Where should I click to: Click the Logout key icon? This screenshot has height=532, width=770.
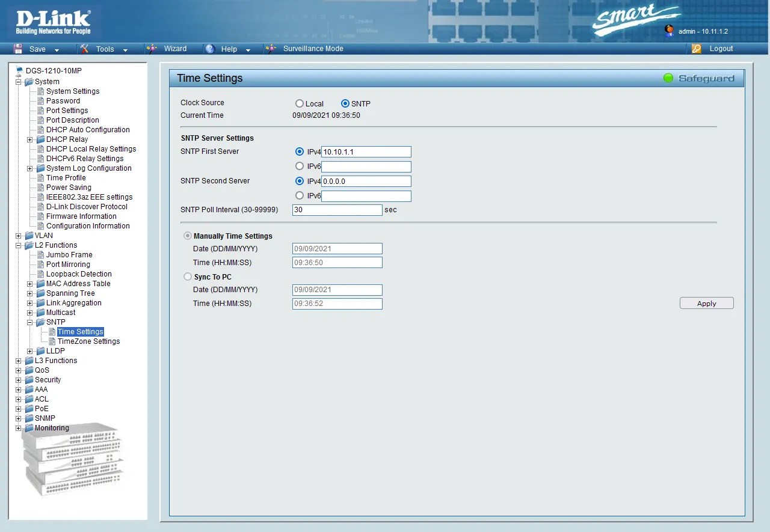tap(697, 49)
